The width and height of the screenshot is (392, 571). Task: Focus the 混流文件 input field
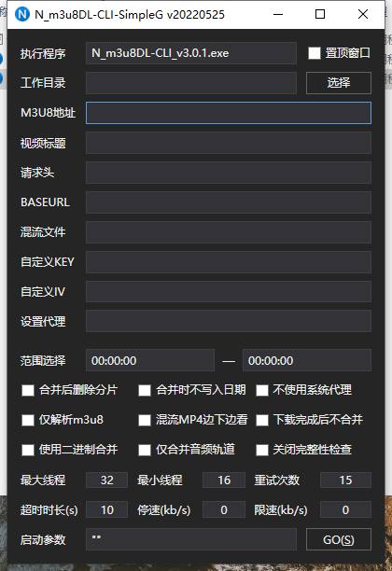click(229, 232)
